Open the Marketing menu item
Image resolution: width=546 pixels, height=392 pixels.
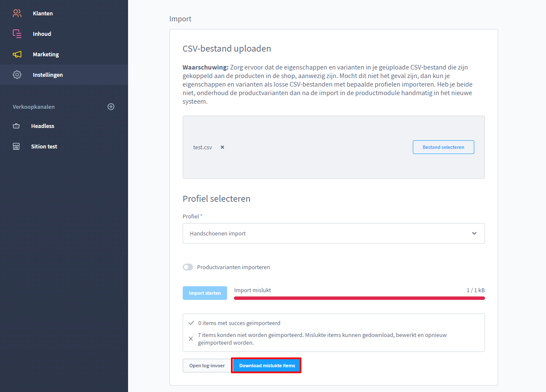coord(46,54)
